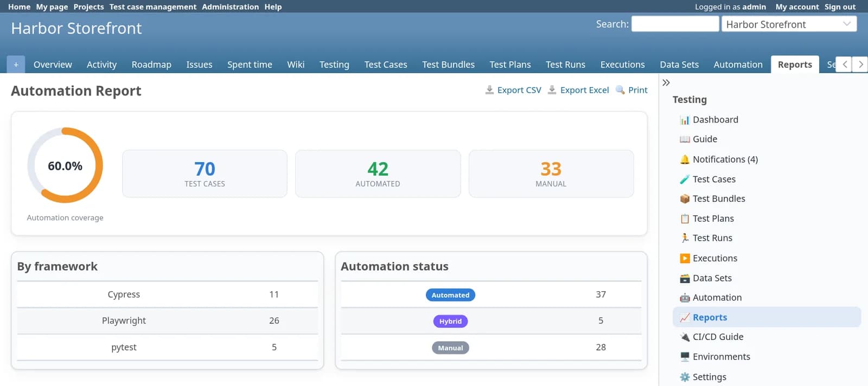Screen dimensions: 868x386
Task: Open the Executions tab in the top bar
Action: [622, 65]
